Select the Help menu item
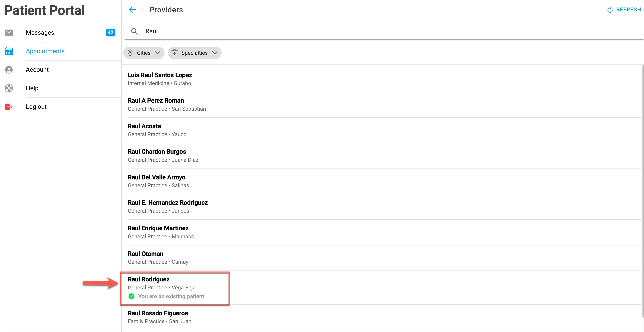 tap(32, 88)
